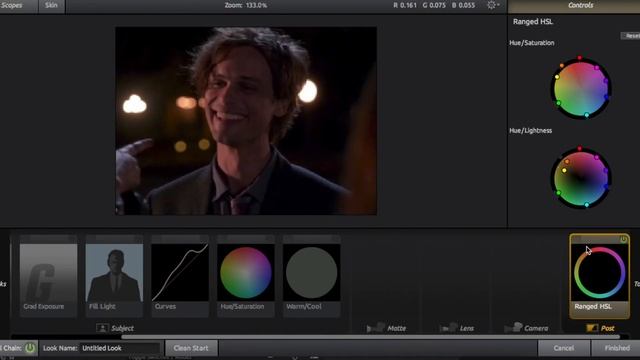This screenshot has height=360, width=640.
Task: Click the Matte section label
Action: pyautogui.click(x=396, y=328)
